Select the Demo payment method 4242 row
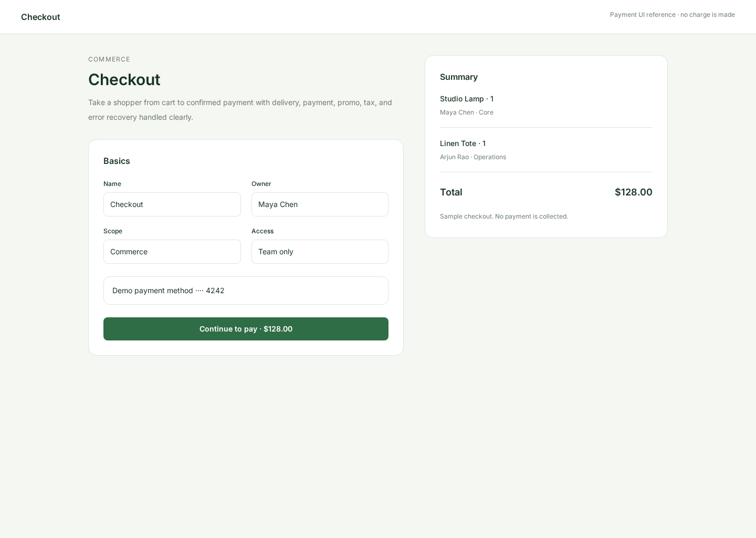The image size is (756, 538). (x=246, y=291)
